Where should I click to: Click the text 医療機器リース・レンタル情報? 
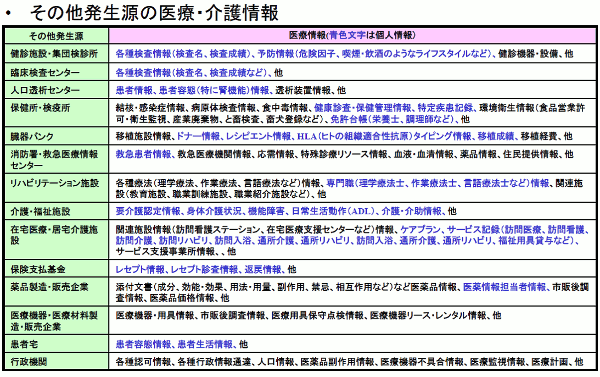pyautogui.click(x=428, y=316)
